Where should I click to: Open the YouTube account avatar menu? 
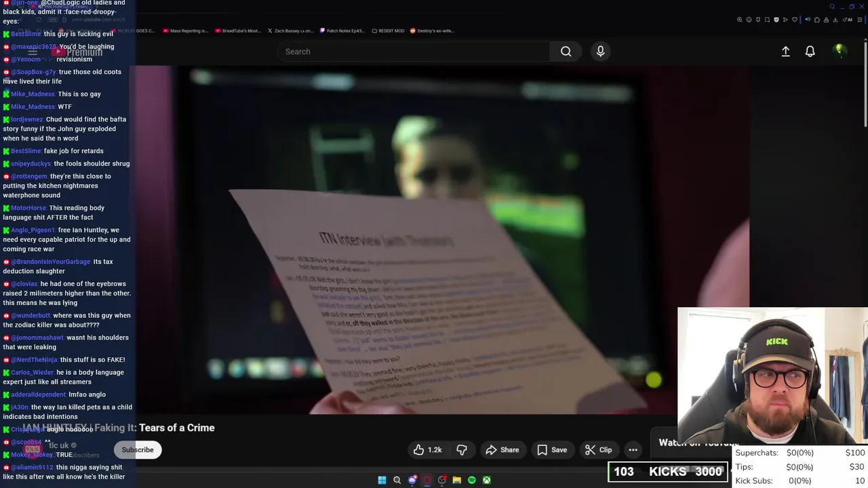(839, 51)
